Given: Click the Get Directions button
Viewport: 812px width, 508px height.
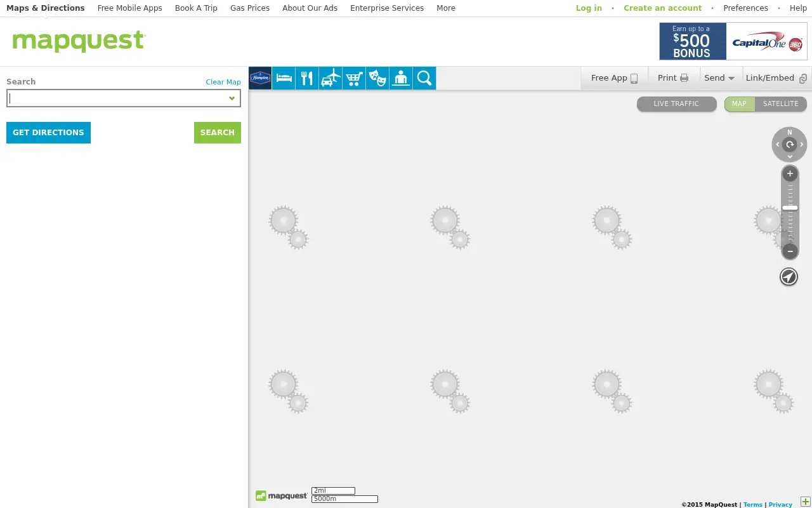Looking at the screenshot, I should 48,133.
